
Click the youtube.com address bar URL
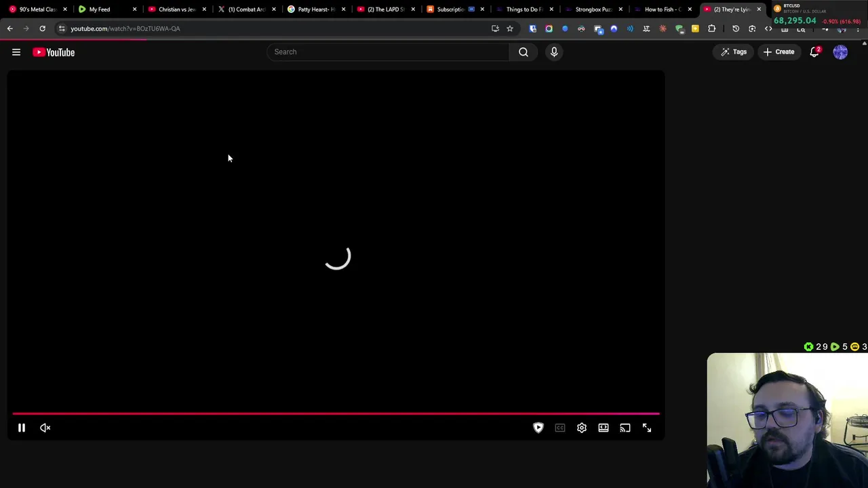click(125, 28)
